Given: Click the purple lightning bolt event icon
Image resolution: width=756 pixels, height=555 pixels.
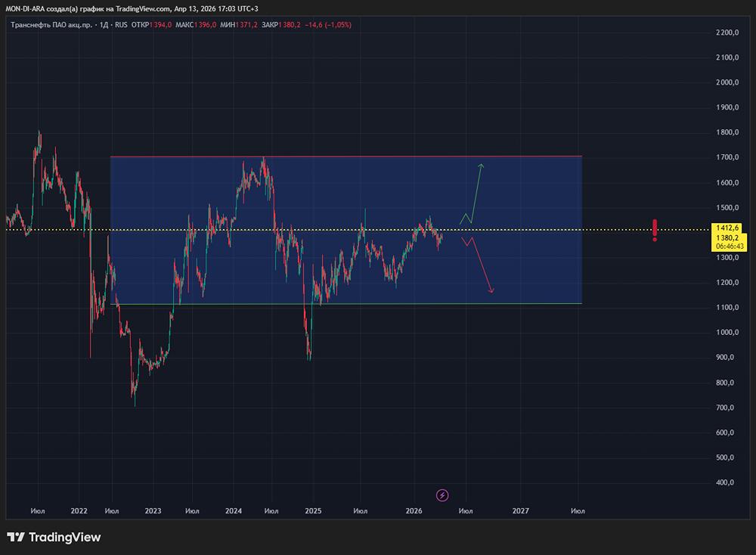Looking at the screenshot, I should 442,495.
